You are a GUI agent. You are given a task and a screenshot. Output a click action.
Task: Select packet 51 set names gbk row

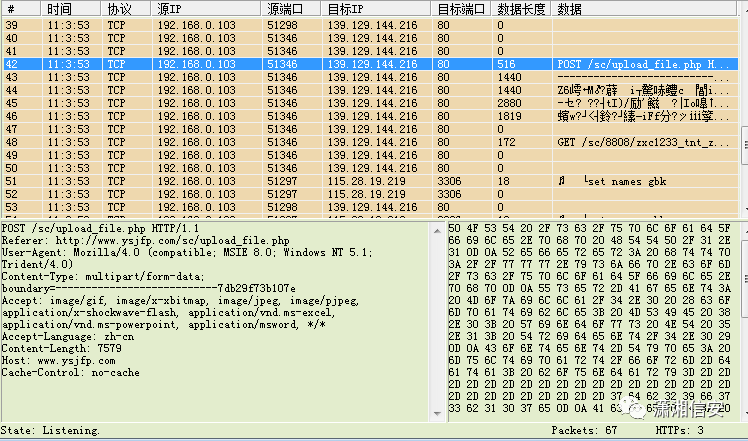click(x=370, y=181)
